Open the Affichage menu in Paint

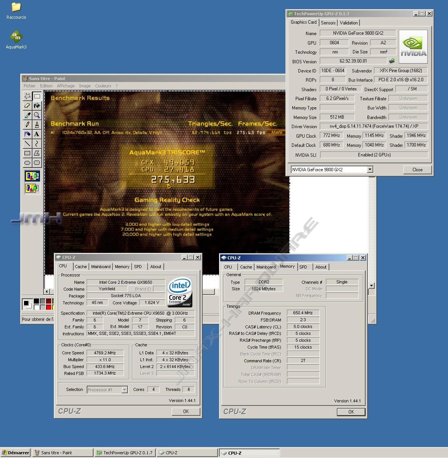click(66, 86)
